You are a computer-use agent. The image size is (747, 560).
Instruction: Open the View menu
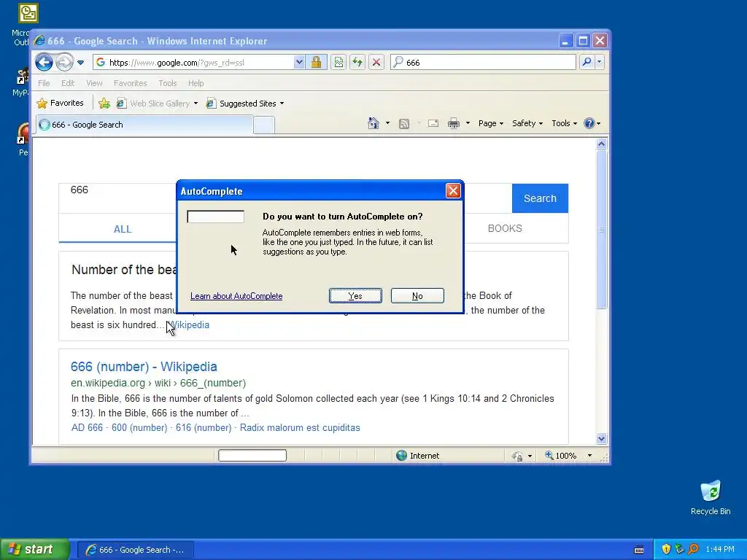pos(94,83)
